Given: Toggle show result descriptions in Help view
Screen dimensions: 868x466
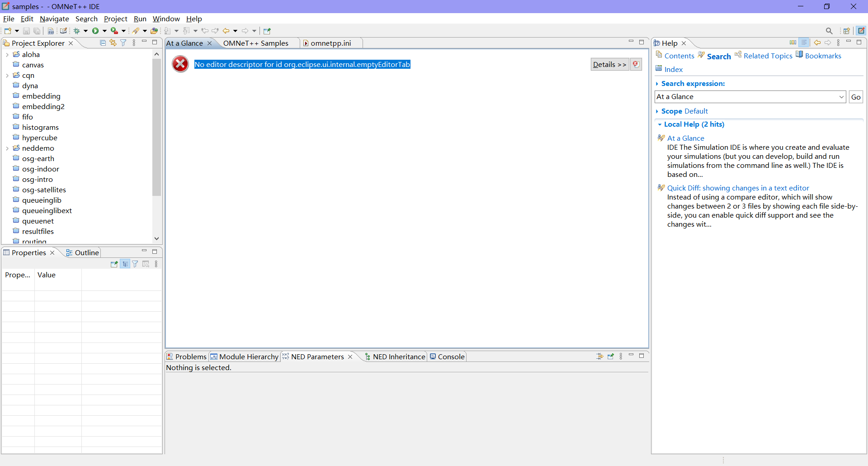Looking at the screenshot, I should (804, 43).
